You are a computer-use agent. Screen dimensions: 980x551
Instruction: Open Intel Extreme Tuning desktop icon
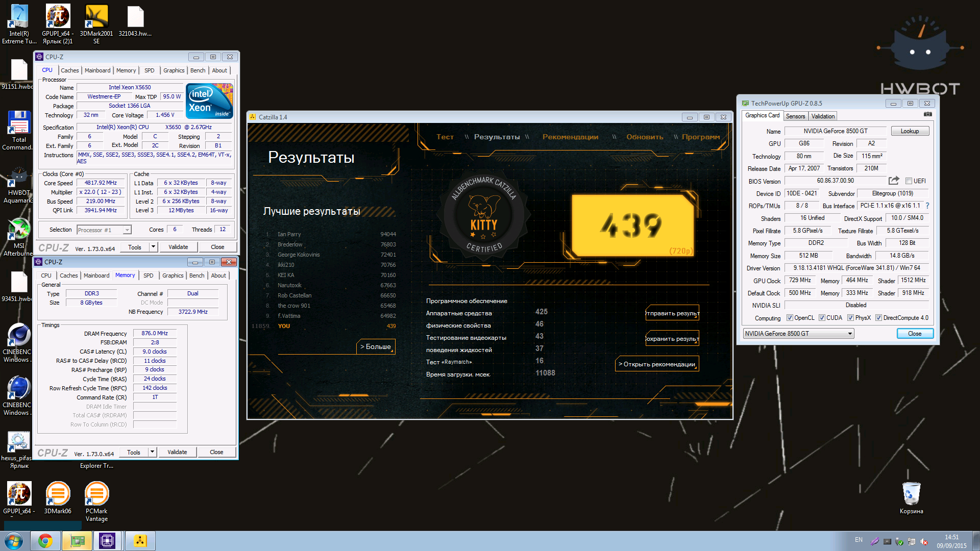(19, 24)
